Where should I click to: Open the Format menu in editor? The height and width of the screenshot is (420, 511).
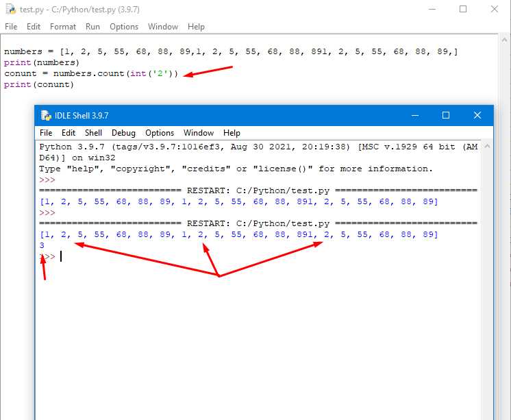(x=62, y=27)
